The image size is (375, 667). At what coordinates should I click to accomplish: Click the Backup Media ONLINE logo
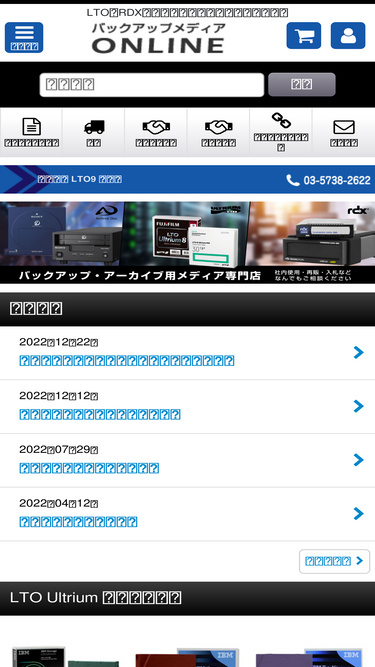click(x=158, y=38)
